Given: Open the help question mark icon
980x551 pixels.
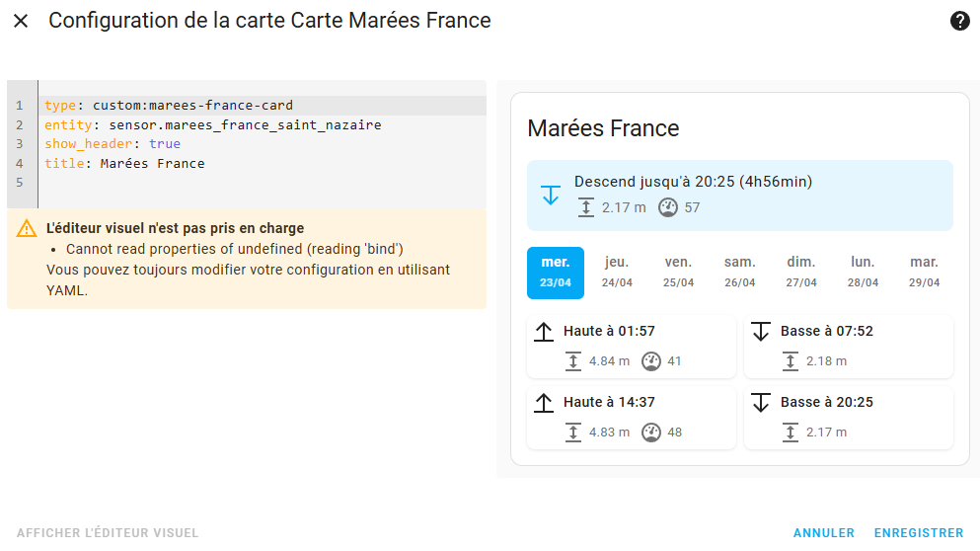Looking at the screenshot, I should (x=959, y=21).
